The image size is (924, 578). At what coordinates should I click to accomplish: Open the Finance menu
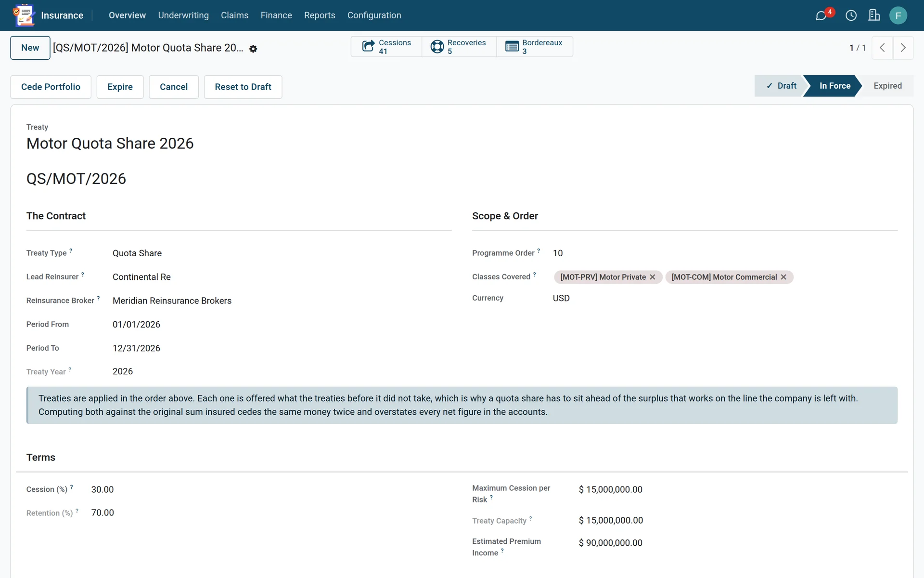pos(276,15)
